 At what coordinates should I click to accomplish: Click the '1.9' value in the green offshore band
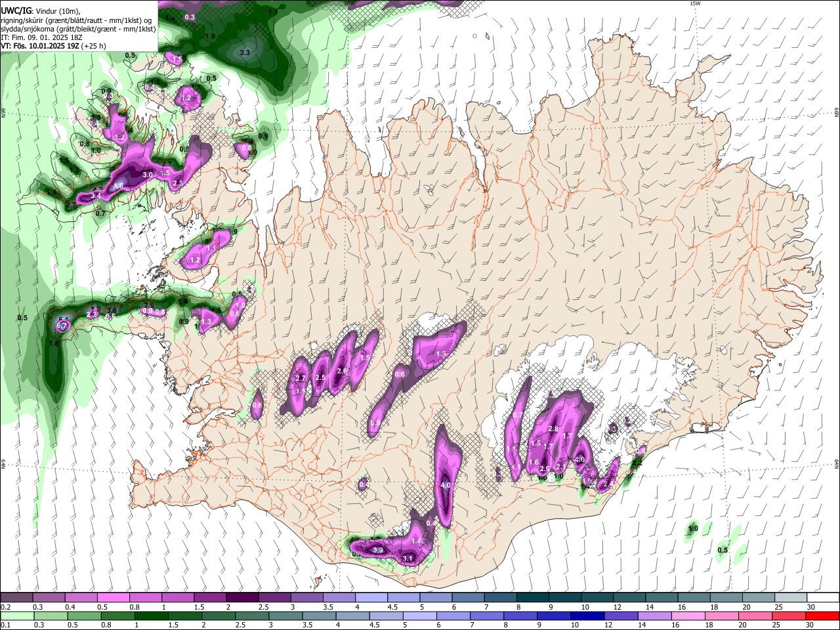pyautogui.click(x=210, y=37)
